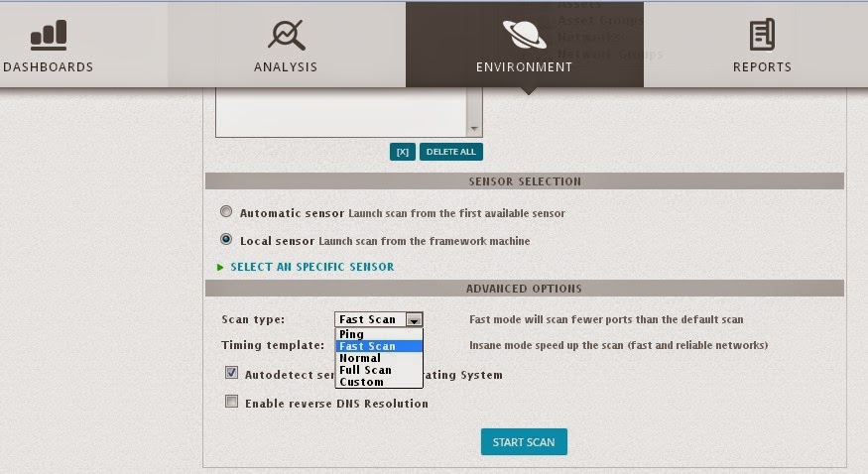The image size is (868, 474).
Task: Uncheck the Autodetect services checkbox
Action: pos(231,374)
